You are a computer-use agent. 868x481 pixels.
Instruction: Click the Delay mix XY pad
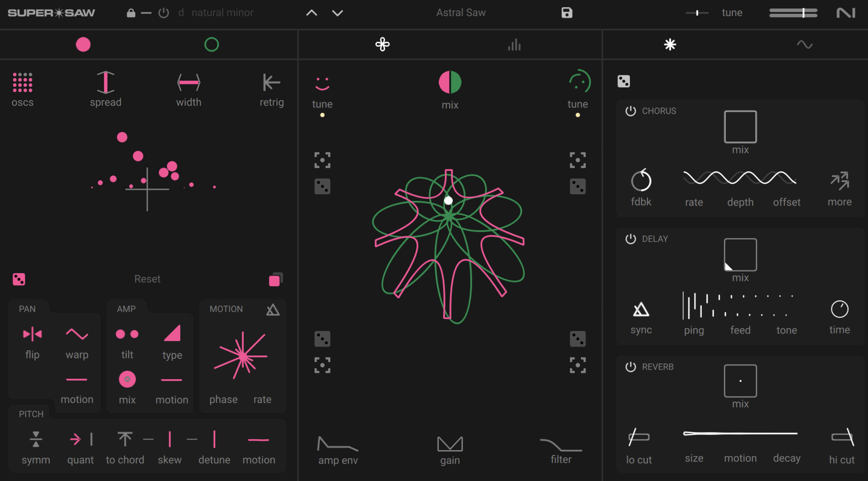coord(740,255)
